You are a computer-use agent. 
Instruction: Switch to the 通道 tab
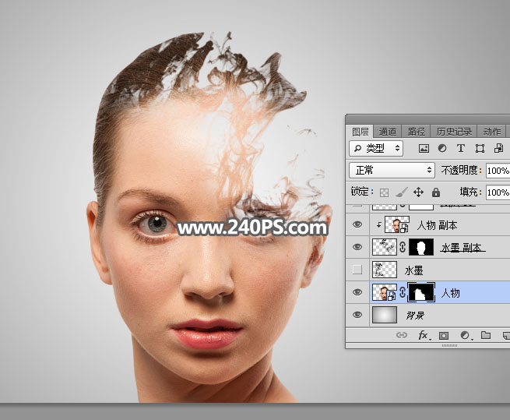[388, 132]
